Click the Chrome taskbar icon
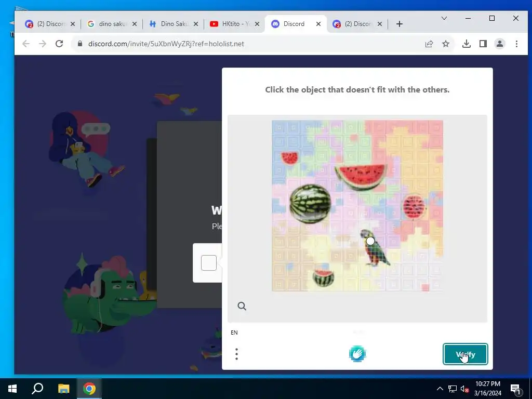This screenshot has width=532, height=399. click(x=89, y=389)
